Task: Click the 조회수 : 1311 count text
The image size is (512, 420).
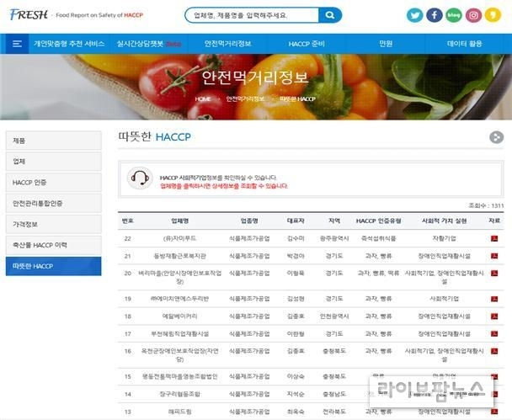Action: coord(486,205)
